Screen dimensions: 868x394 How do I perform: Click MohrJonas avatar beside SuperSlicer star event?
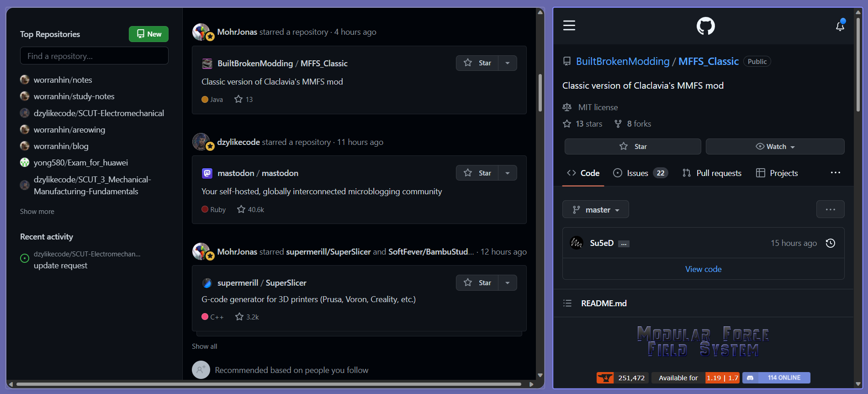[201, 251]
